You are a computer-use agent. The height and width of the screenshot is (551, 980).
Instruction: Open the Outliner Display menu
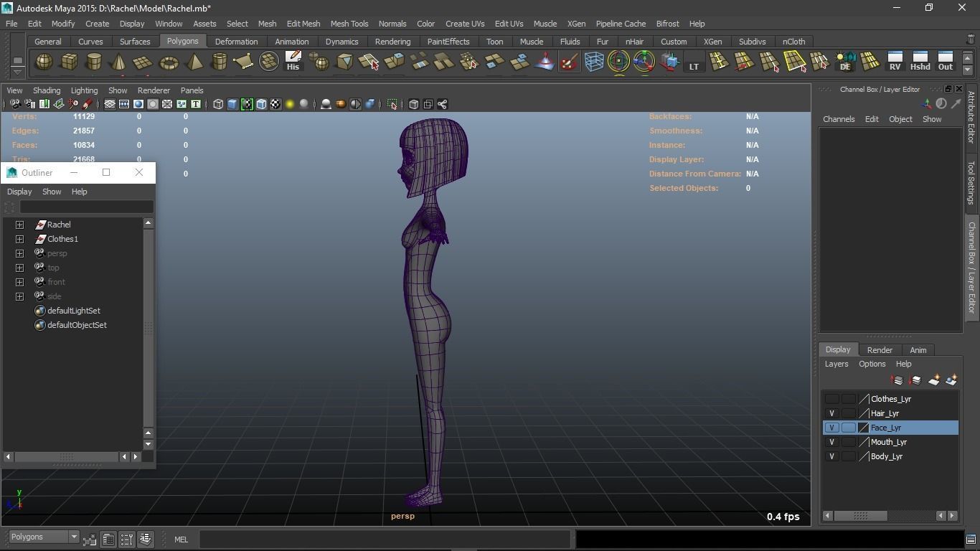click(x=19, y=192)
